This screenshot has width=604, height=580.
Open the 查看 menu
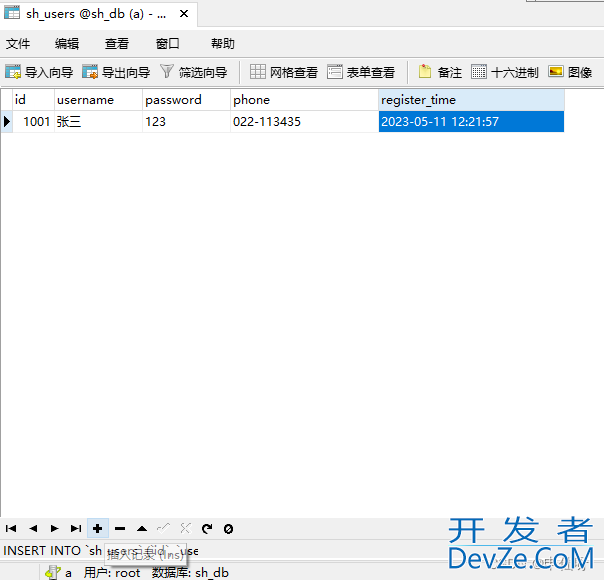click(117, 44)
